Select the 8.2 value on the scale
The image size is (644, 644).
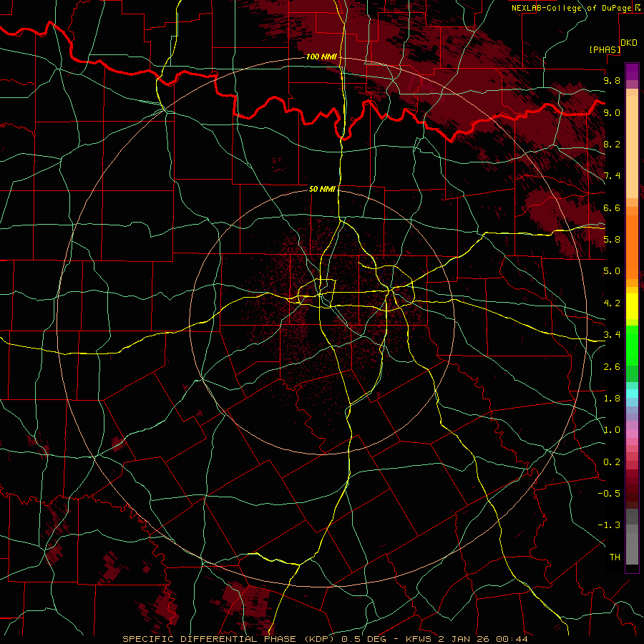[x=612, y=144]
